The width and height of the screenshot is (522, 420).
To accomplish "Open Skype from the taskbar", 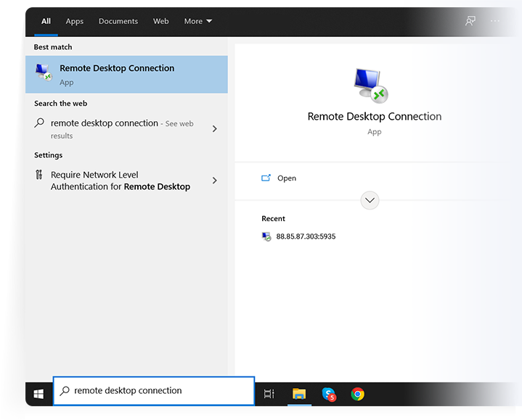I will pos(329,394).
